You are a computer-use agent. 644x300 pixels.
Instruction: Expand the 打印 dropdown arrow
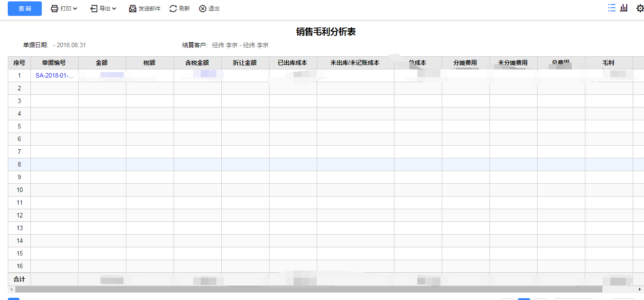pos(75,9)
